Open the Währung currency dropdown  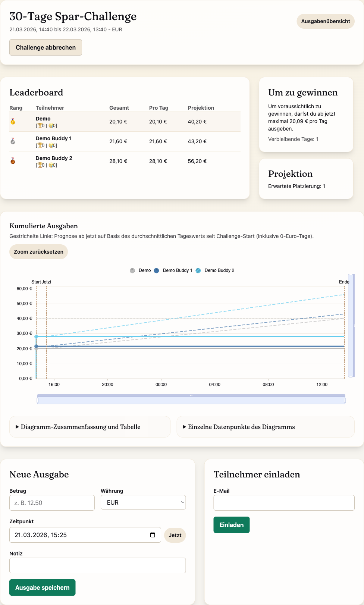pos(143,502)
